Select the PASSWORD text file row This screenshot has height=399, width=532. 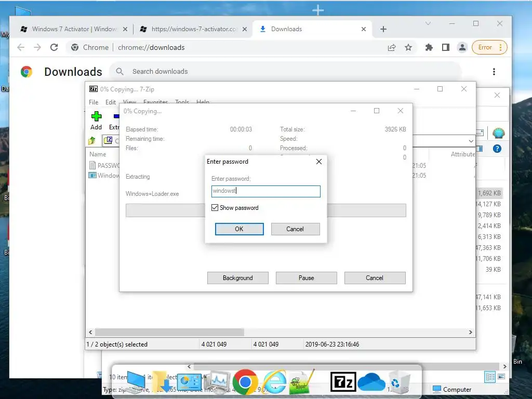[x=104, y=165]
